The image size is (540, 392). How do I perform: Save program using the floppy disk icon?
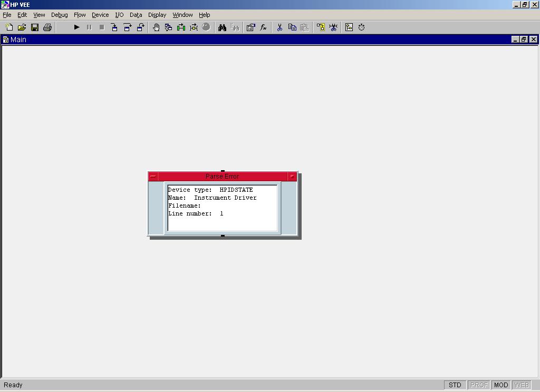coord(35,27)
